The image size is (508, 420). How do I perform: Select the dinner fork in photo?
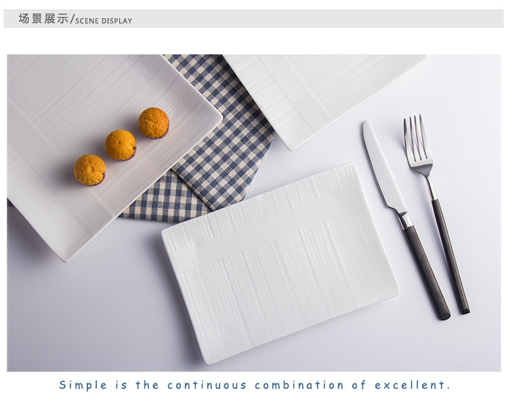pos(436,214)
